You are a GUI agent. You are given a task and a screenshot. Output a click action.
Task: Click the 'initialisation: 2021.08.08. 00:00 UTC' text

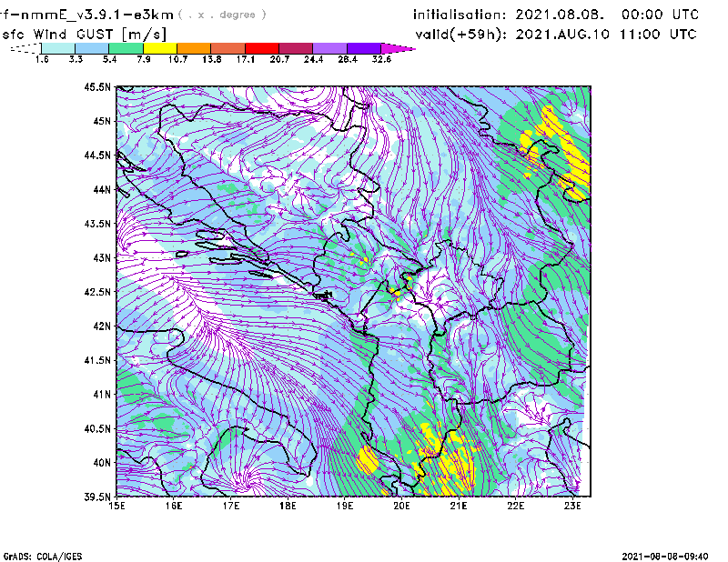click(x=556, y=15)
